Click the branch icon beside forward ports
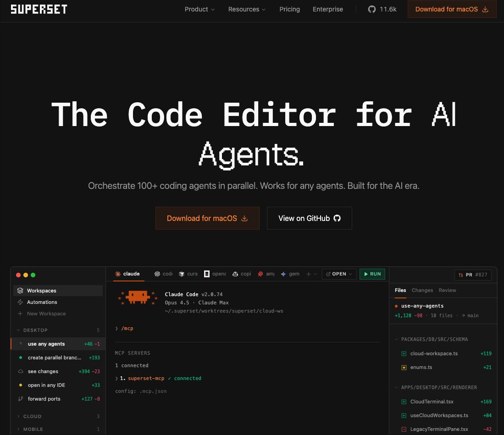 21,399
